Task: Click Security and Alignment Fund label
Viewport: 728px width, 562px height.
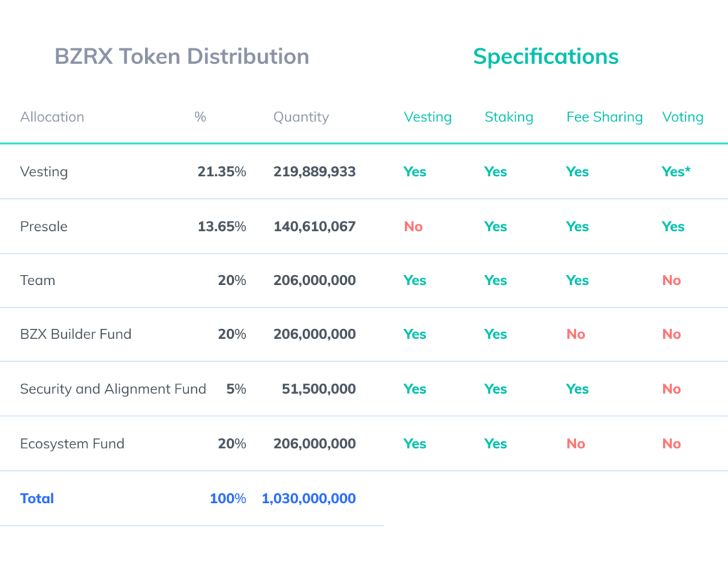Action: (x=113, y=389)
